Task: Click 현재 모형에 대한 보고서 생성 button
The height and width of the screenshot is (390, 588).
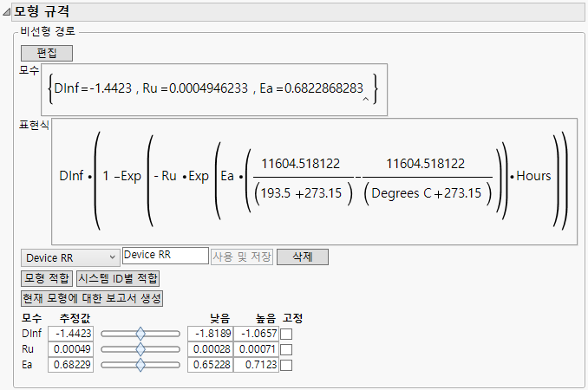Action: [92, 299]
